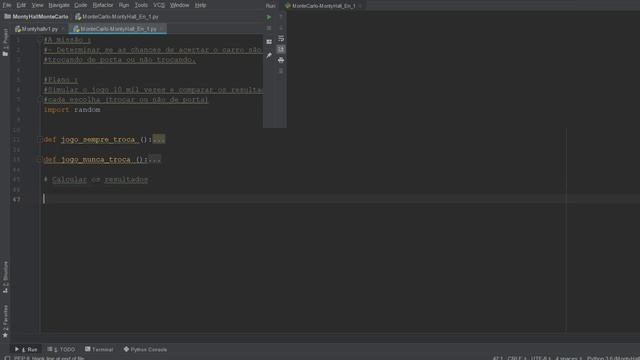Click the cursor position indicator in status bar
The width and height of the screenshot is (640, 360).
[497, 358]
